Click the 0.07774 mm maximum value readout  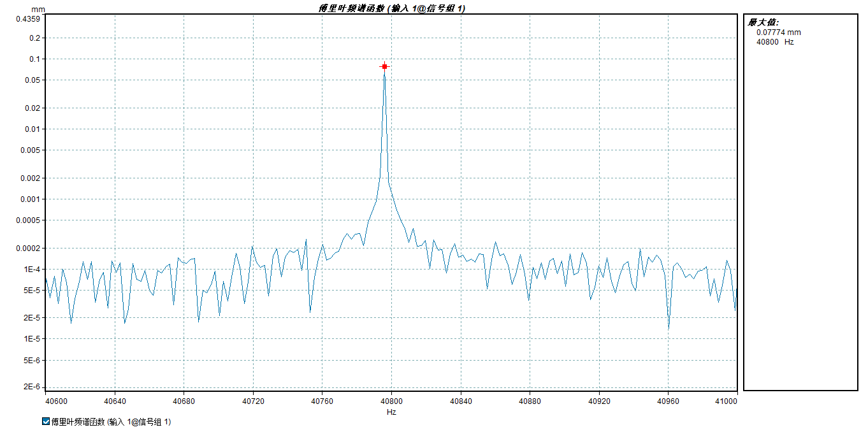pos(778,32)
